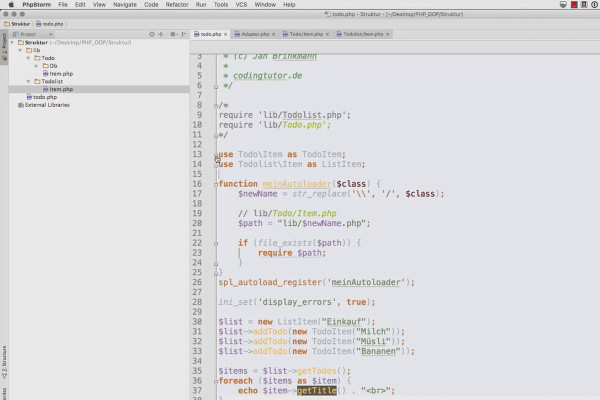Collapse the Struktur root tree node

12,42
